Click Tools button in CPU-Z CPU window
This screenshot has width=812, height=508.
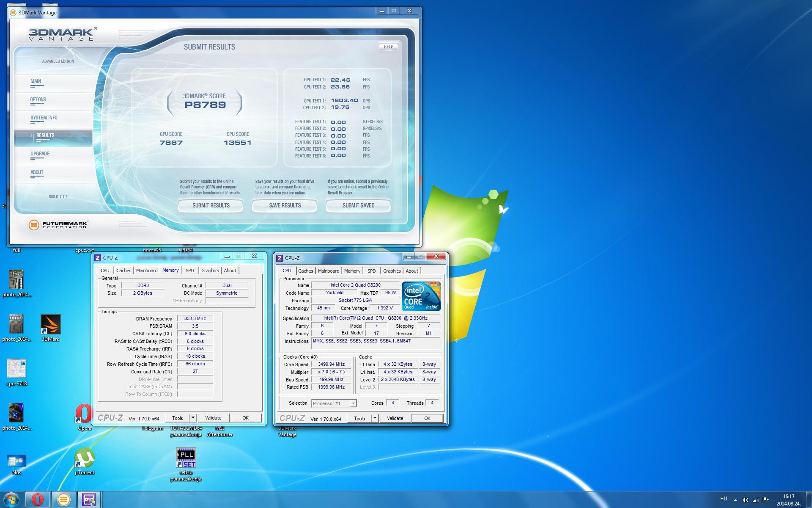[359, 418]
